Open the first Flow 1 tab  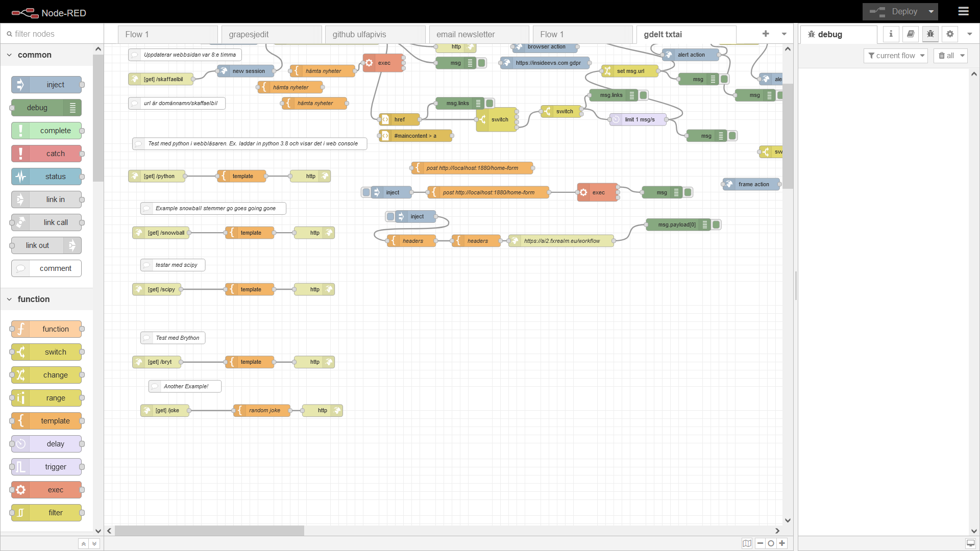click(x=168, y=34)
